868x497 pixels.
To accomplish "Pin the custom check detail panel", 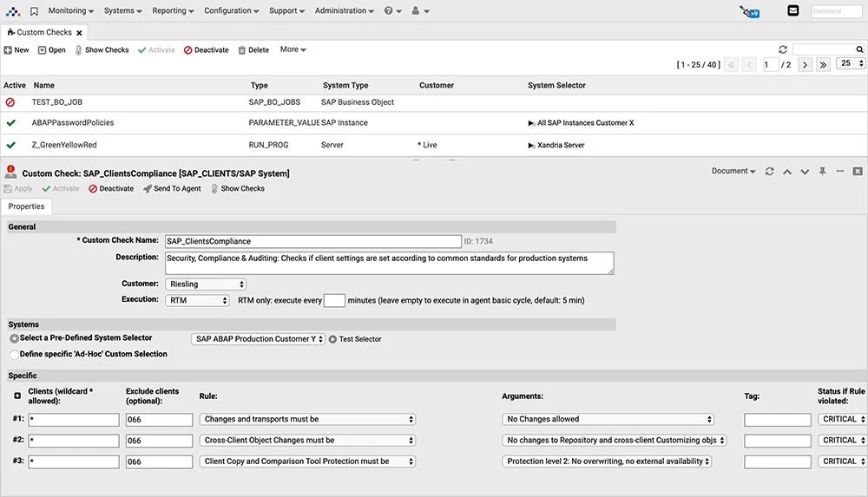I will (x=822, y=172).
